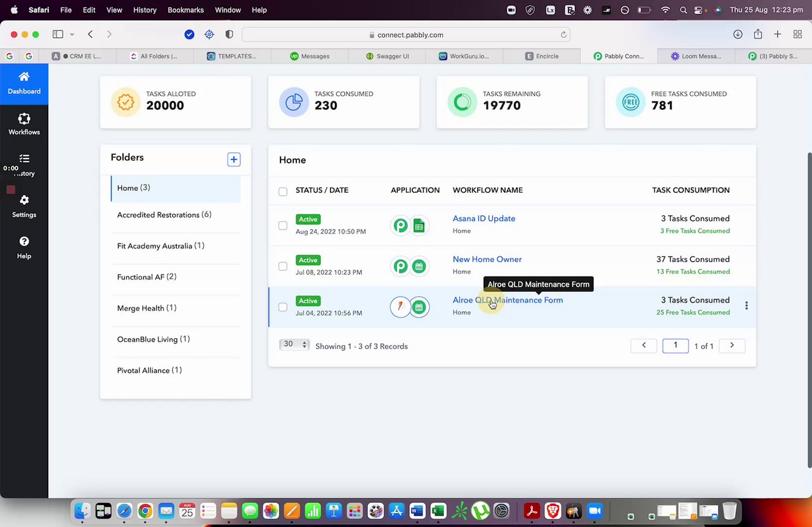
Task: Open Settings in the sidebar
Action: pyautogui.click(x=24, y=207)
